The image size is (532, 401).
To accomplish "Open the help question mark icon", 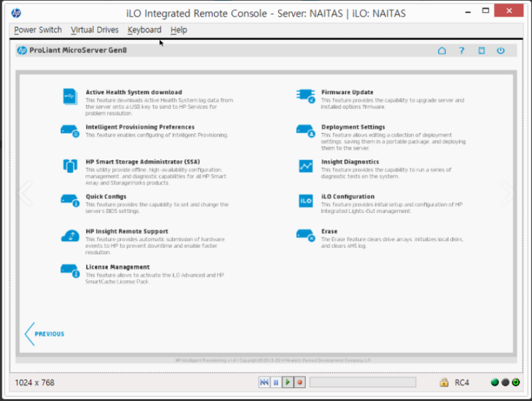I will coord(461,51).
